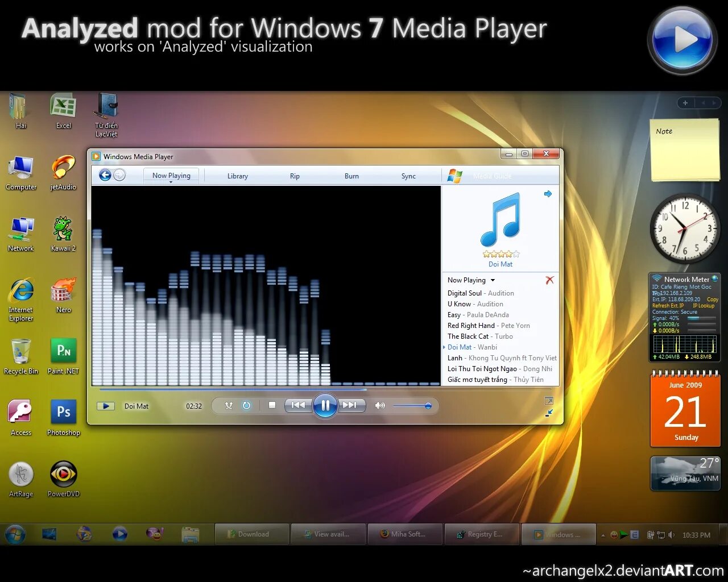Open the Now Playing playlist dropdown

(471, 280)
